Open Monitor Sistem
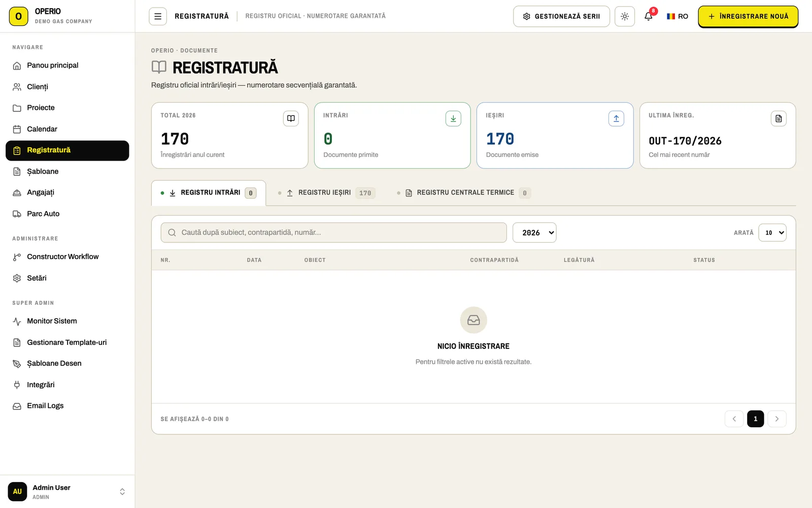This screenshot has width=812, height=508. pos(67,321)
